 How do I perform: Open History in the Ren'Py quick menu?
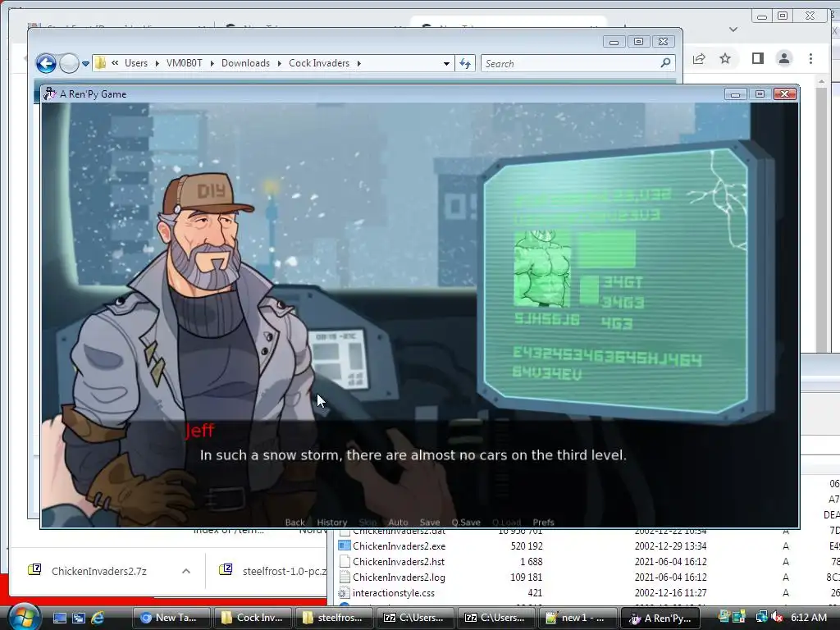[331, 523]
